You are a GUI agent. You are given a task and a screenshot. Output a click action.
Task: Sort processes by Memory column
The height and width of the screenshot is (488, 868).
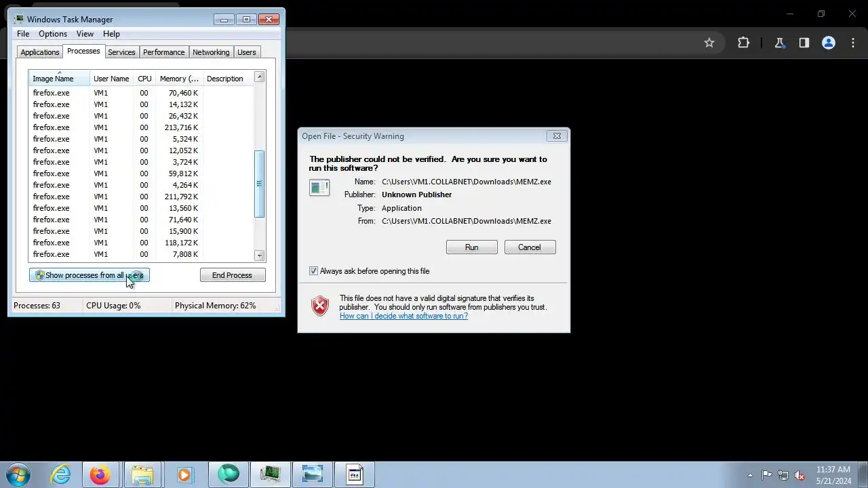(179, 79)
